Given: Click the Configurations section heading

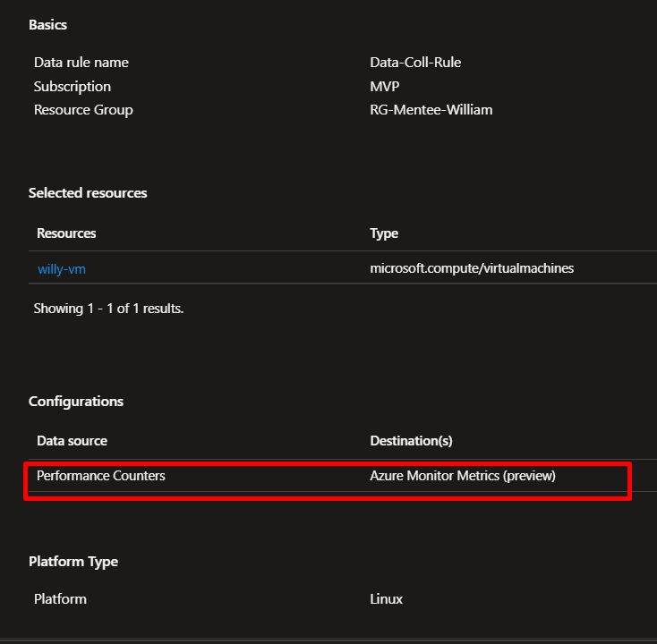Looking at the screenshot, I should pos(76,402).
